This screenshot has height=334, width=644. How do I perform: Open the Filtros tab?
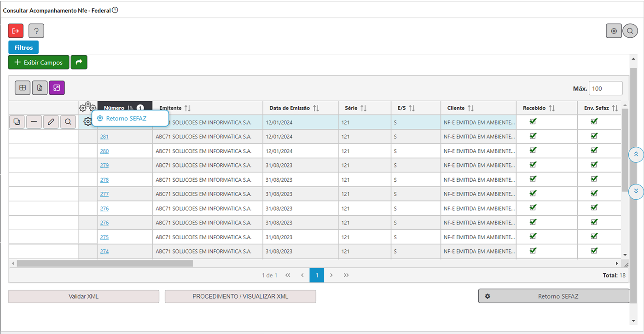(23, 47)
